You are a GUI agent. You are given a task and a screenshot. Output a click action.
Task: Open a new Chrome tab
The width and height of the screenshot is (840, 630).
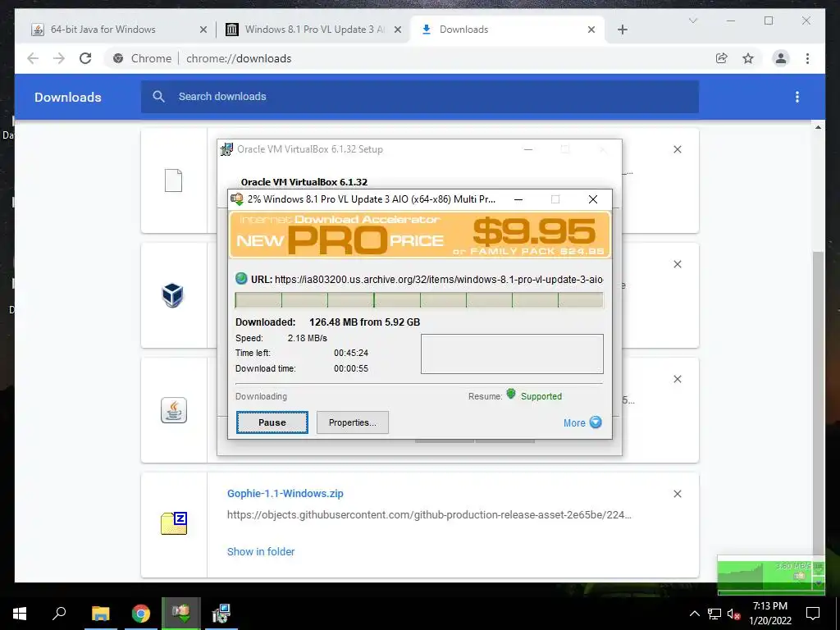622,30
